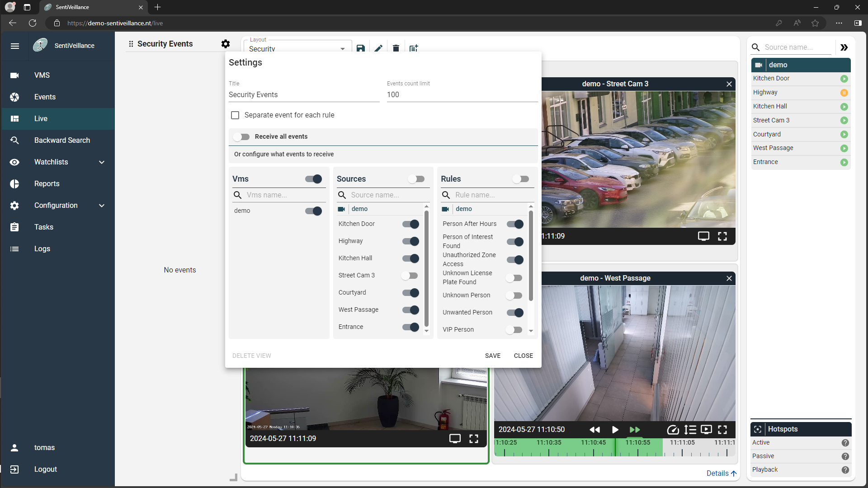Open playback speed control icon
Screen dimensions: 868x488
pos(673,430)
